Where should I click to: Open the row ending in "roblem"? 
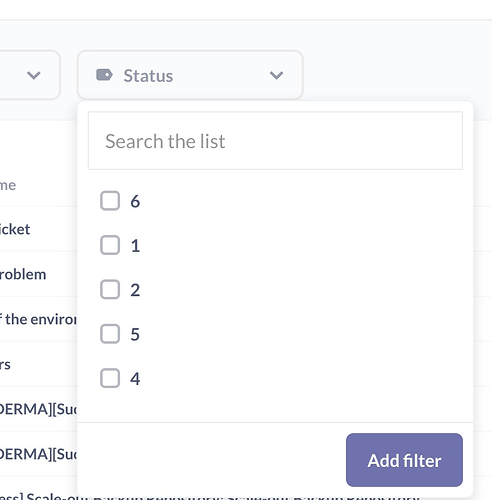23,274
